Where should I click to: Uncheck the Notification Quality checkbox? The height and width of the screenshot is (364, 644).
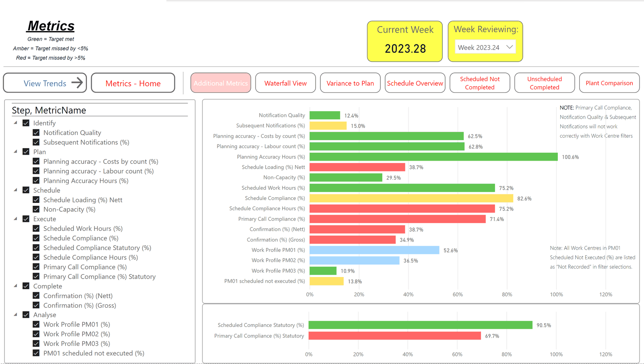coord(36,132)
